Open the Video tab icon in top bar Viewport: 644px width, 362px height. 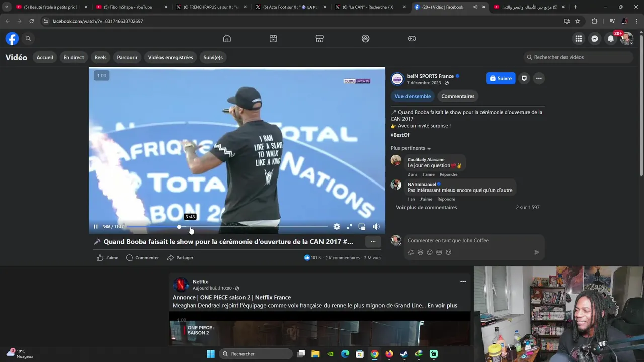pos(273,39)
